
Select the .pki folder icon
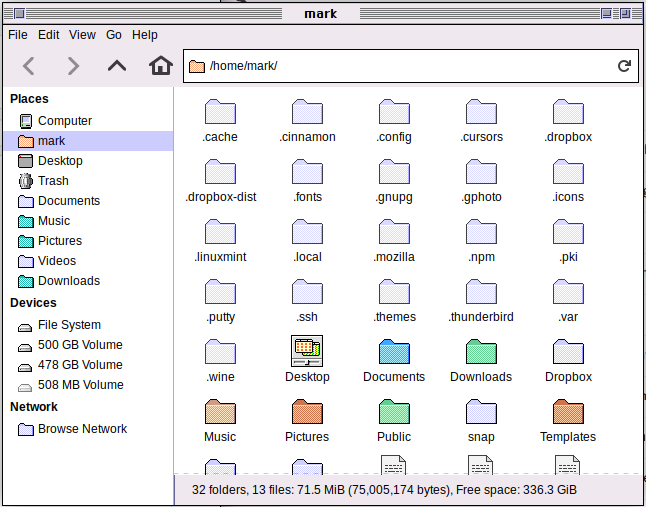pos(568,232)
